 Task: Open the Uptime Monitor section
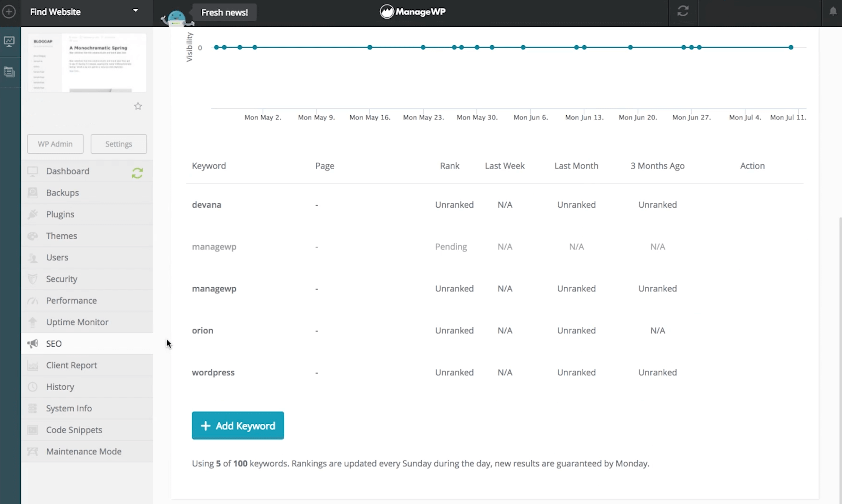77,322
